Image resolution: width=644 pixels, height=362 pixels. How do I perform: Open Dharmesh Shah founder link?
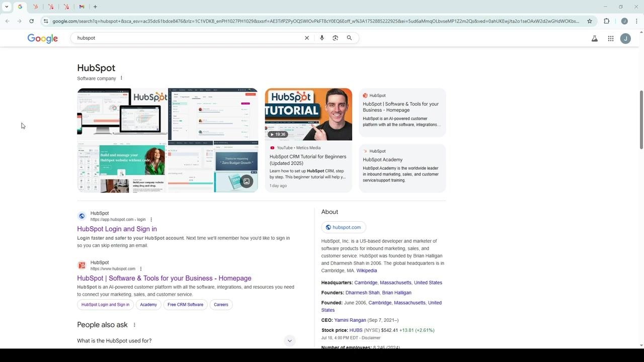click(362, 293)
